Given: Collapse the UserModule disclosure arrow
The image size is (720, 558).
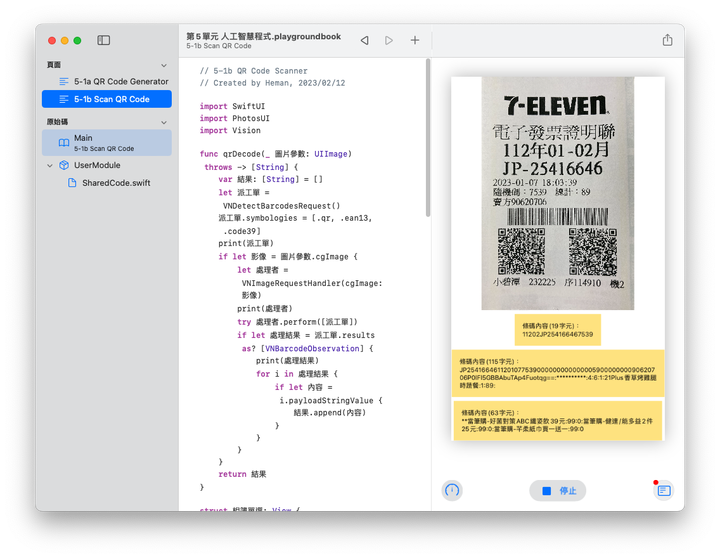Looking at the screenshot, I should [49, 165].
